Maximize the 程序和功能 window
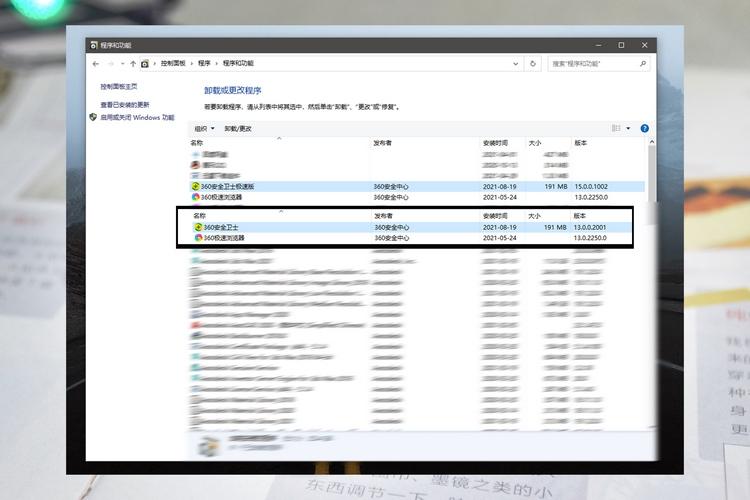This screenshot has height=500, width=750. point(621,45)
